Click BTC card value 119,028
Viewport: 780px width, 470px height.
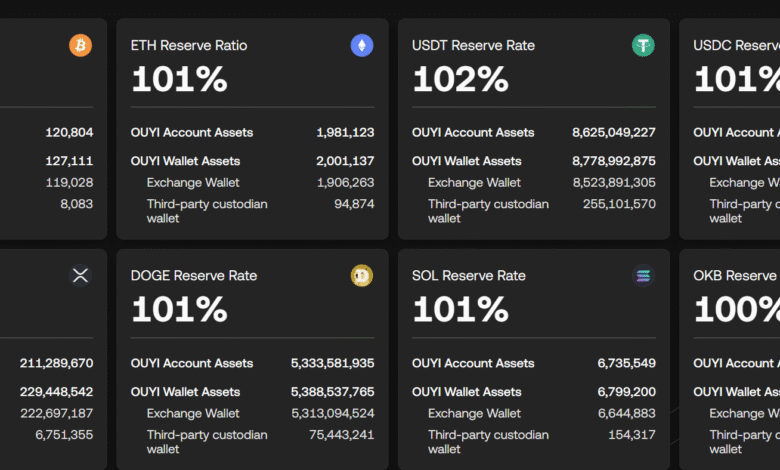69,183
